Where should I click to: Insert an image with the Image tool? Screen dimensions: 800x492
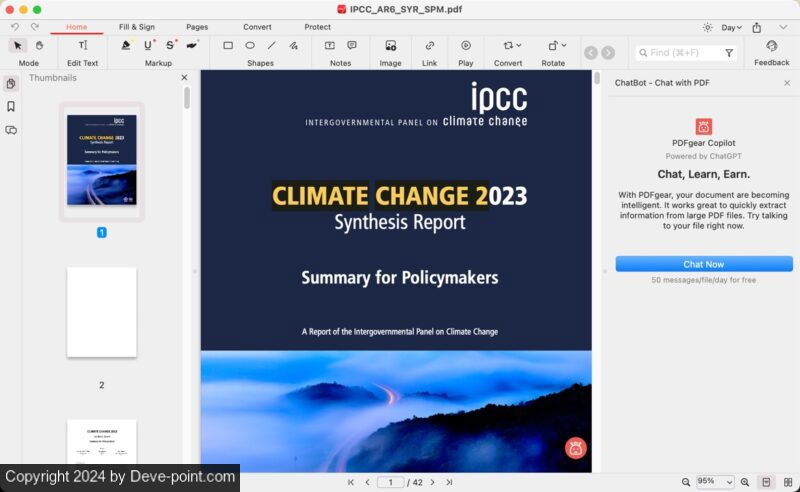pos(390,45)
